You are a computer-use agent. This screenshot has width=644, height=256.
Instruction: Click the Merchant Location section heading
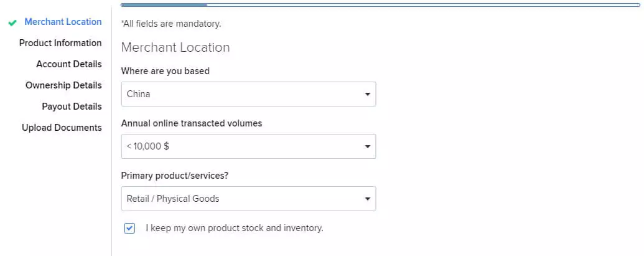(175, 48)
